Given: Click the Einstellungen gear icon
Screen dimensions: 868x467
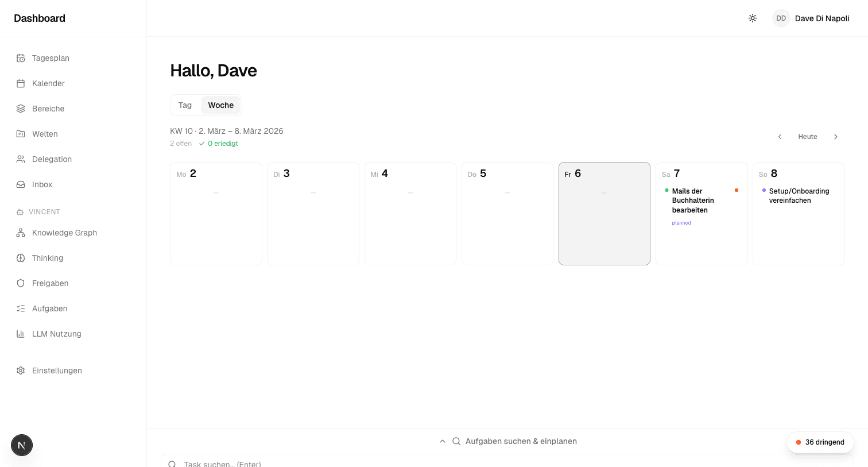Looking at the screenshot, I should tap(21, 370).
